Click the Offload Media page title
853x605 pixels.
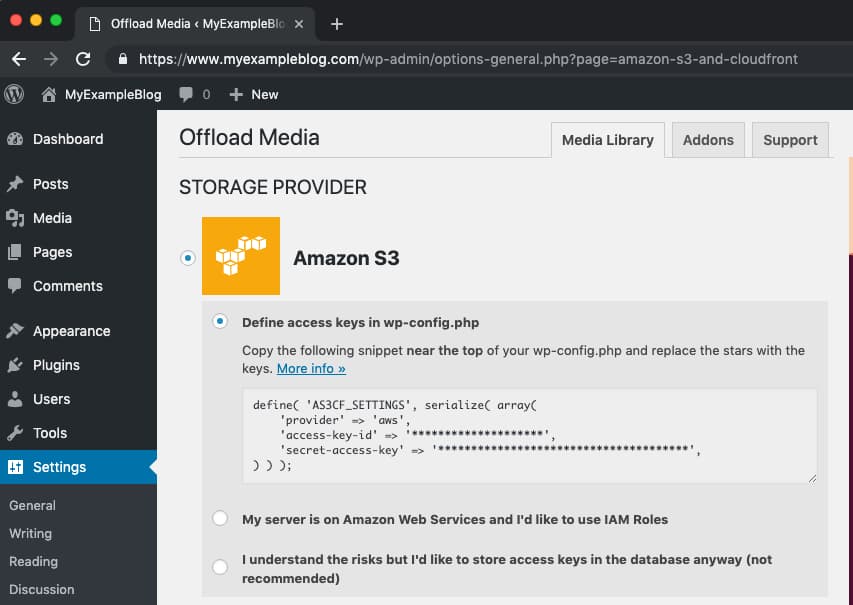coord(249,137)
